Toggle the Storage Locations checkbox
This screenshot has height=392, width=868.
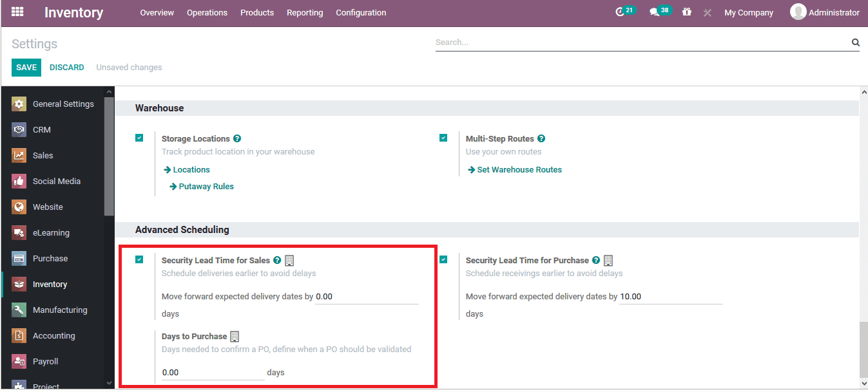pyautogui.click(x=139, y=138)
